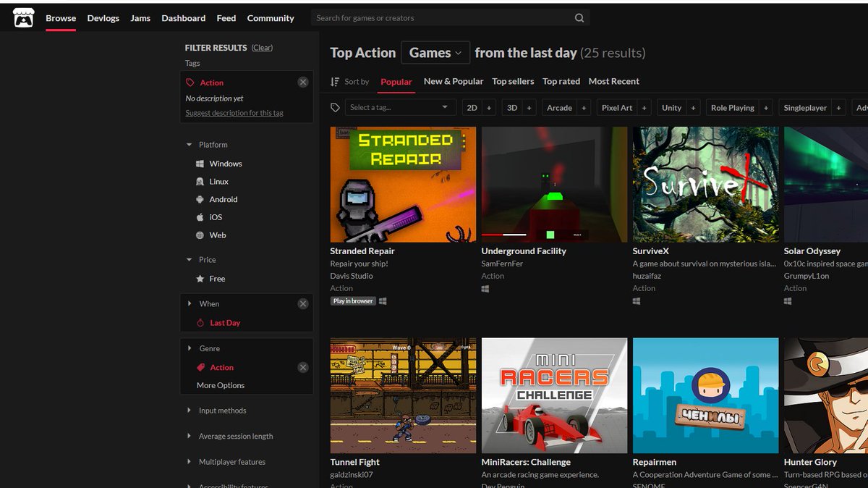Add the Unity tag with plus
This screenshot has height=488, width=868.
(x=693, y=108)
